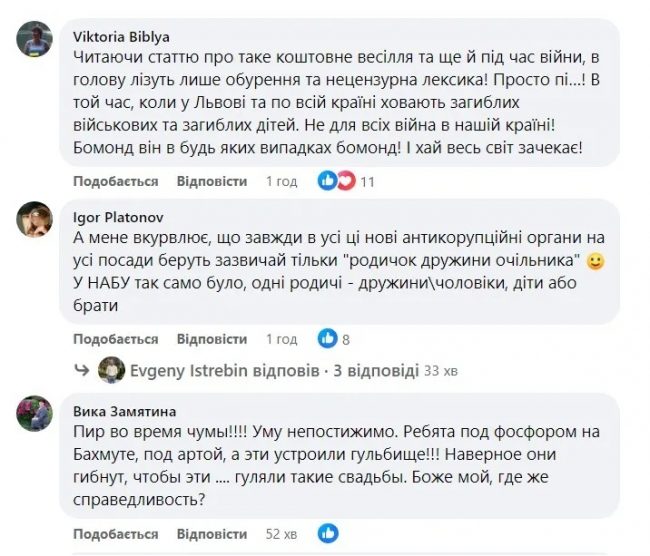650x556 pixels.
Task: Reply to Вика Замятина's comment via Відповісти
Action: [211, 534]
